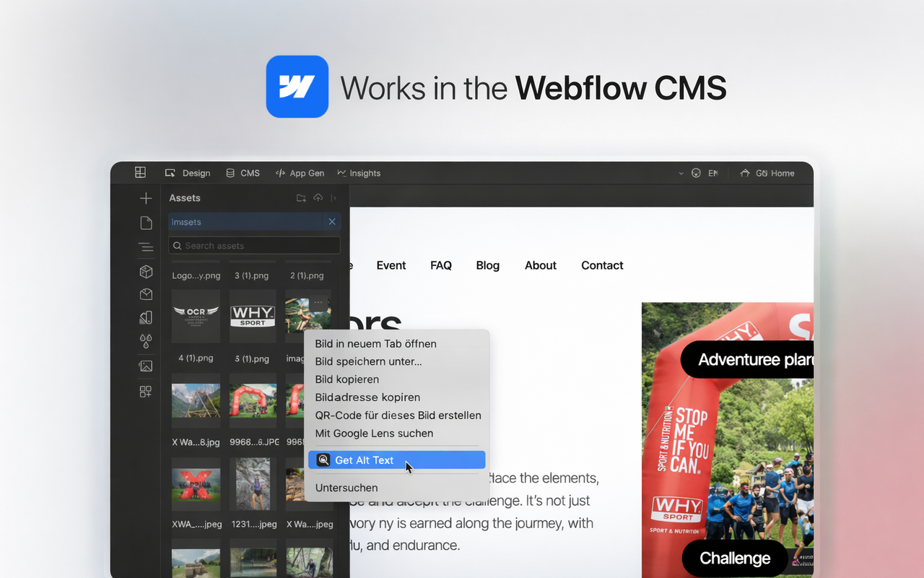This screenshot has height=578, width=924.
Task: Click the '1231....jpeg' file name
Action: point(253,524)
